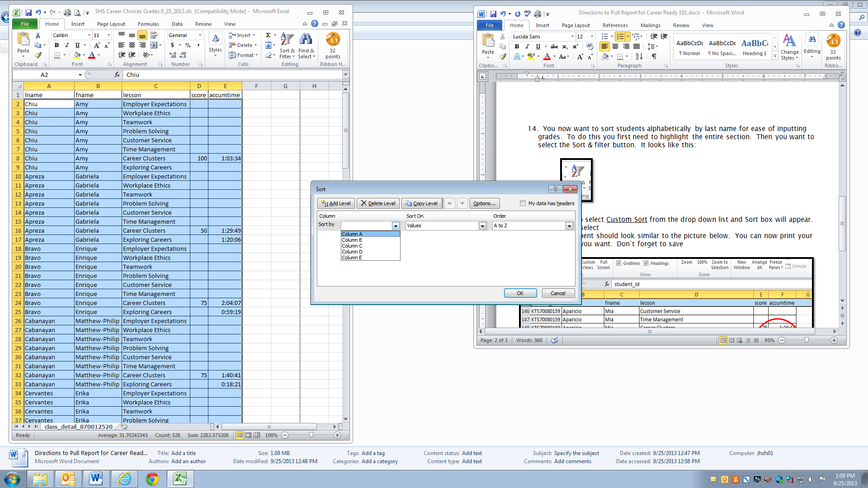Click Sort & Filter icon in Excel
Image resolution: width=868 pixels, height=488 pixels.
click(287, 40)
